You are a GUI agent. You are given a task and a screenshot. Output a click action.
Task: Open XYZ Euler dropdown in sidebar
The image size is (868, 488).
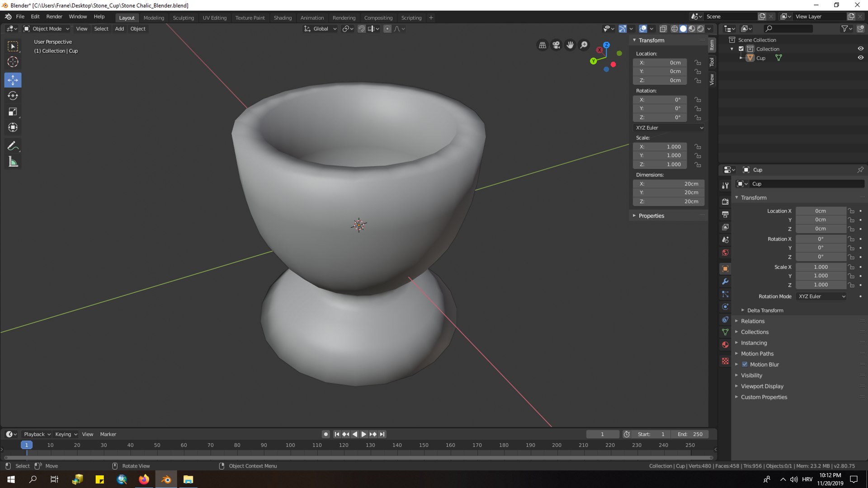click(669, 128)
